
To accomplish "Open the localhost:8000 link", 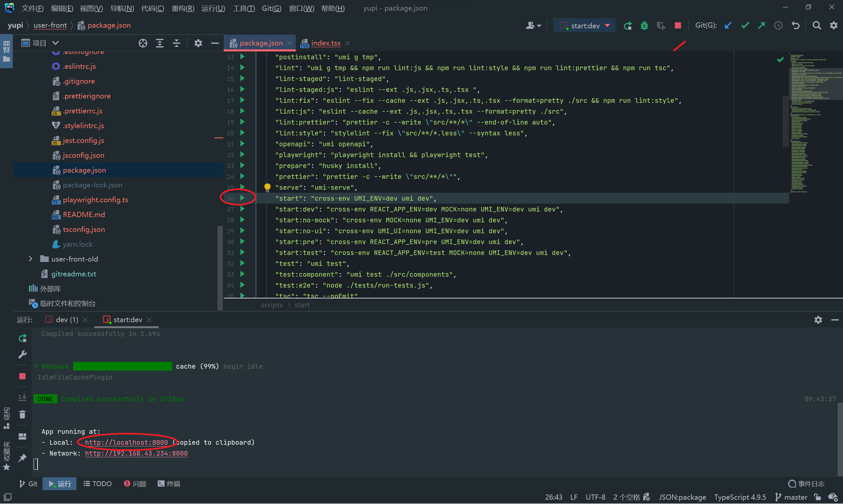I will (x=126, y=442).
